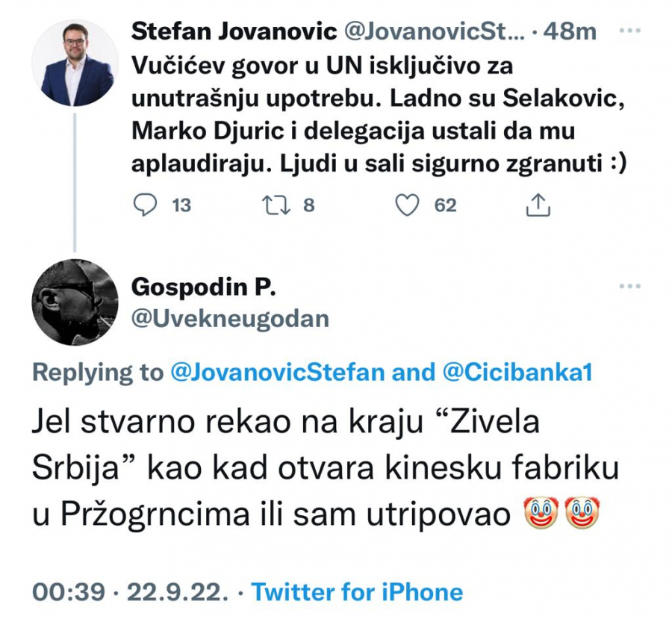
Task: Click the 00:39 · 22.9.22. tweet timestamp
Action: [130, 593]
